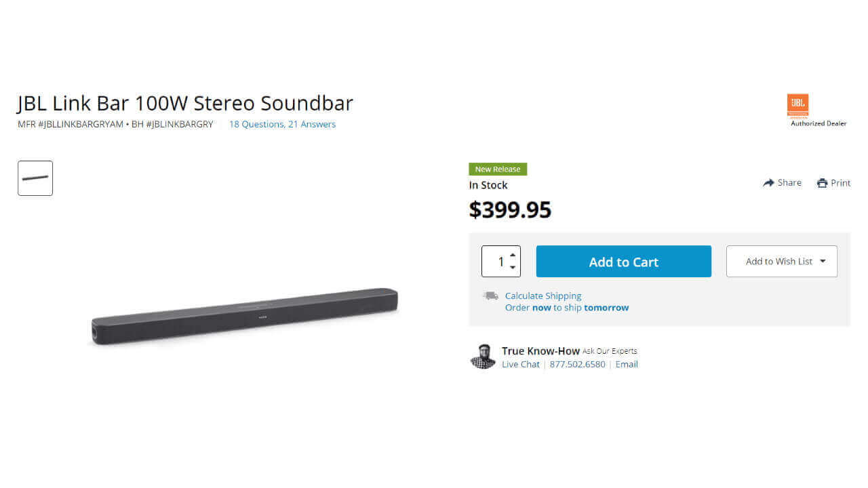Decrease quantity with the down arrow
This screenshot has width=868, height=488.
[x=513, y=268]
